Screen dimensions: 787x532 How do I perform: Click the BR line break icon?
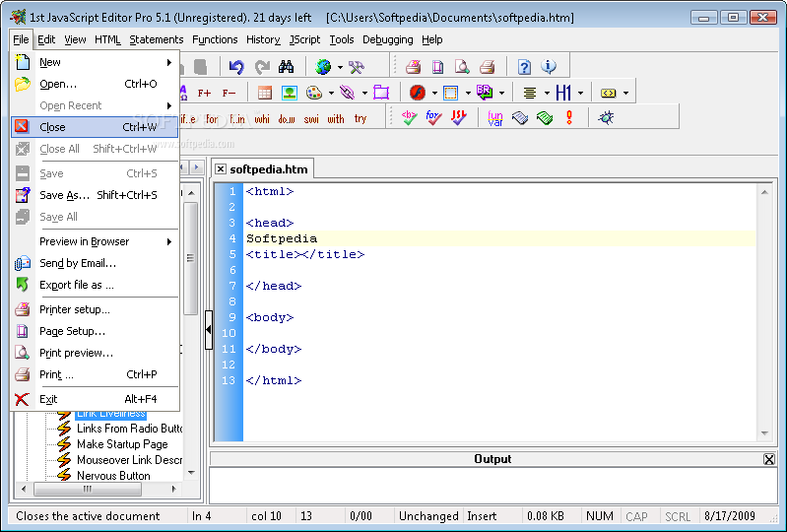click(x=485, y=92)
